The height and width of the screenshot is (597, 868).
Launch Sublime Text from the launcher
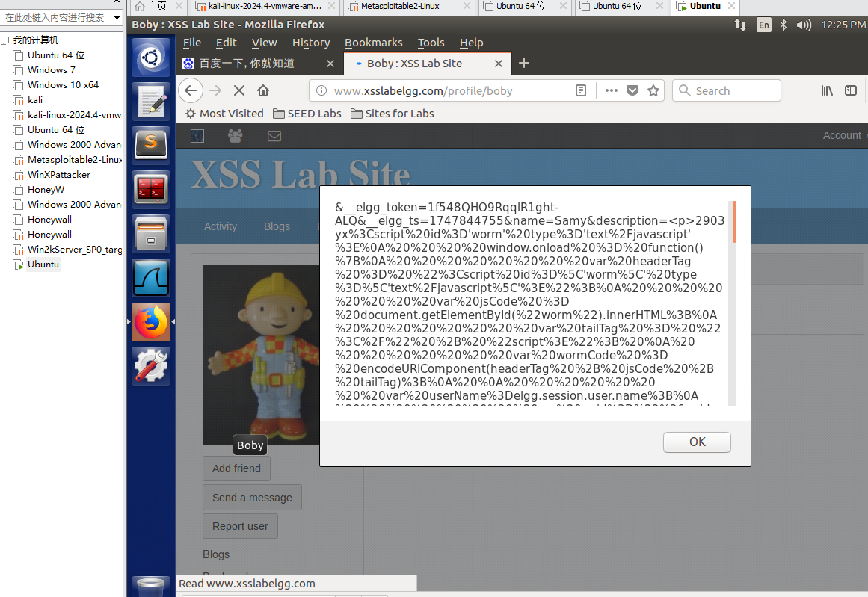click(x=150, y=144)
